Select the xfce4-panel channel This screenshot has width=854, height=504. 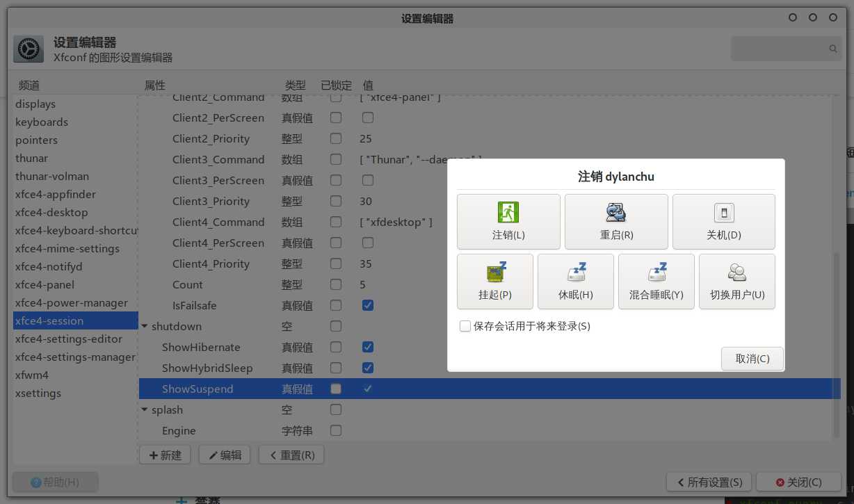[x=76, y=284]
